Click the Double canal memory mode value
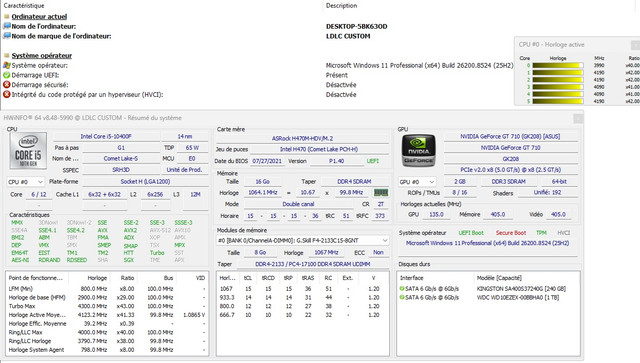The image size is (640, 363). coord(298,204)
